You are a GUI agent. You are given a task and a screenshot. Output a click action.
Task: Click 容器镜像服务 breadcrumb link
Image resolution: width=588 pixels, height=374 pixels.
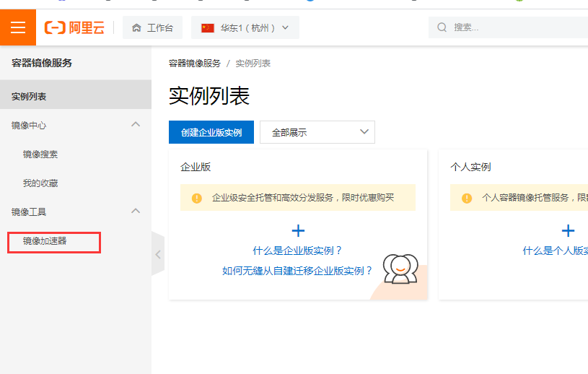tap(195, 64)
